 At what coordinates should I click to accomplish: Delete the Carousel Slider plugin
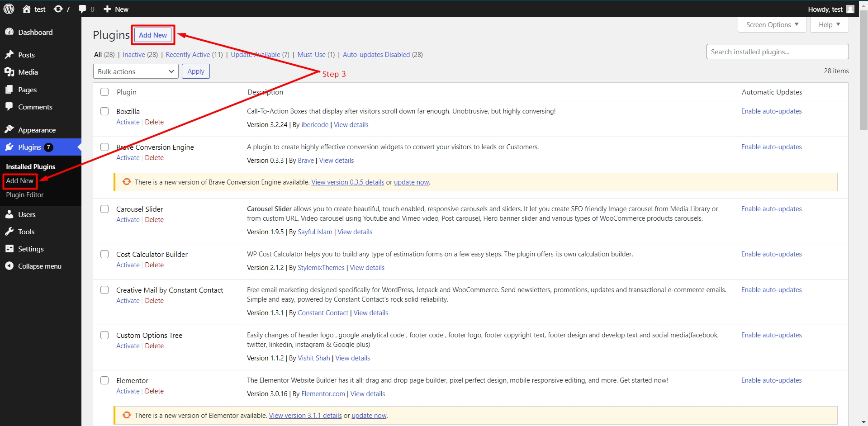pyautogui.click(x=154, y=220)
